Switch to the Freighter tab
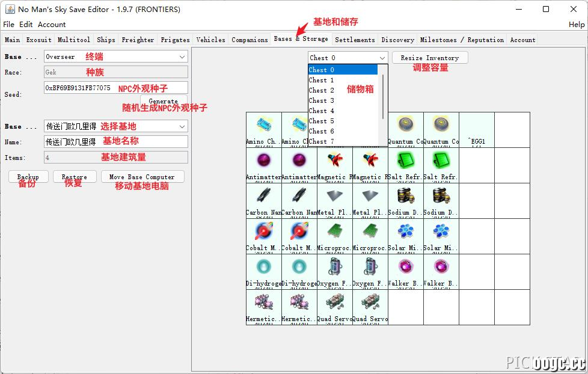The width and height of the screenshot is (588, 374). click(138, 40)
